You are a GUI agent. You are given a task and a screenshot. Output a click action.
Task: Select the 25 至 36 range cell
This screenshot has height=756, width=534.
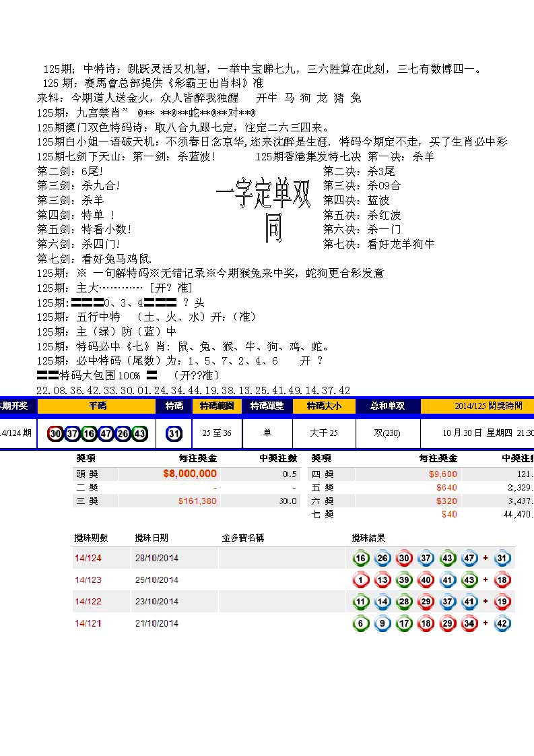(217, 433)
